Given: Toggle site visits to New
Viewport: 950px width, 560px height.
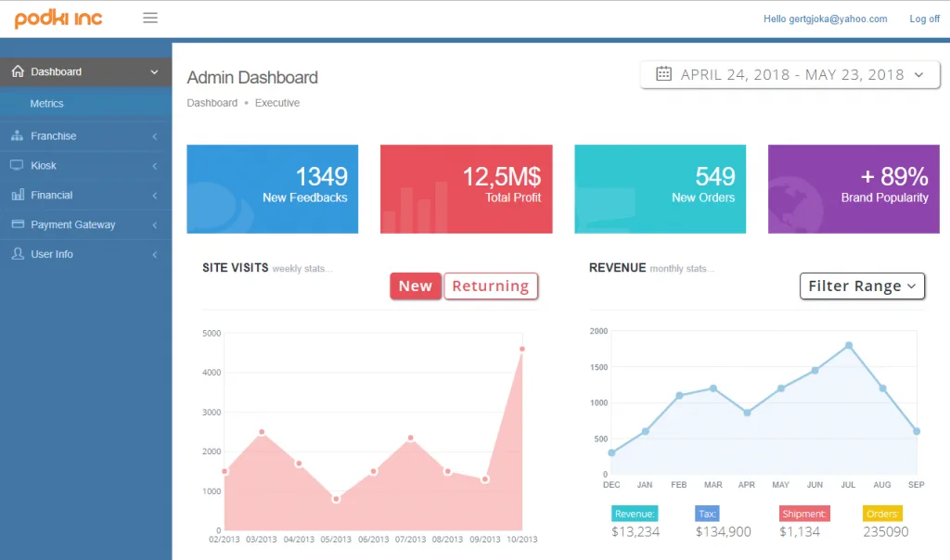Looking at the screenshot, I should coord(415,286).
